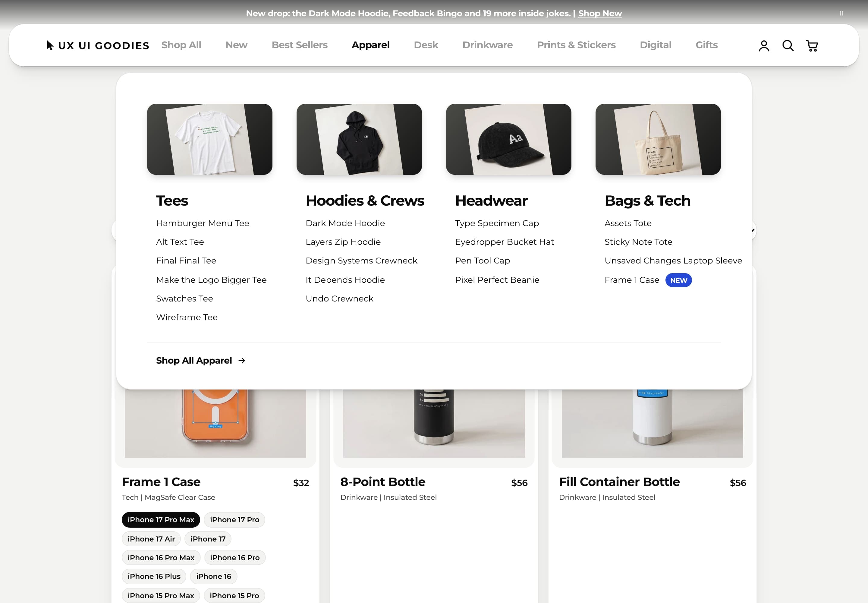Open the Type Specimen Cap link

pos(497,223)
